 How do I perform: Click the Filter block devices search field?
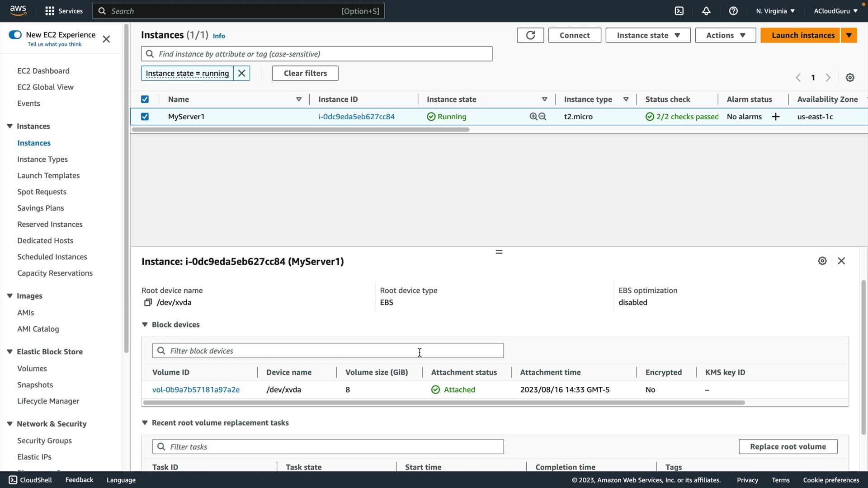(x=328, y=351)
